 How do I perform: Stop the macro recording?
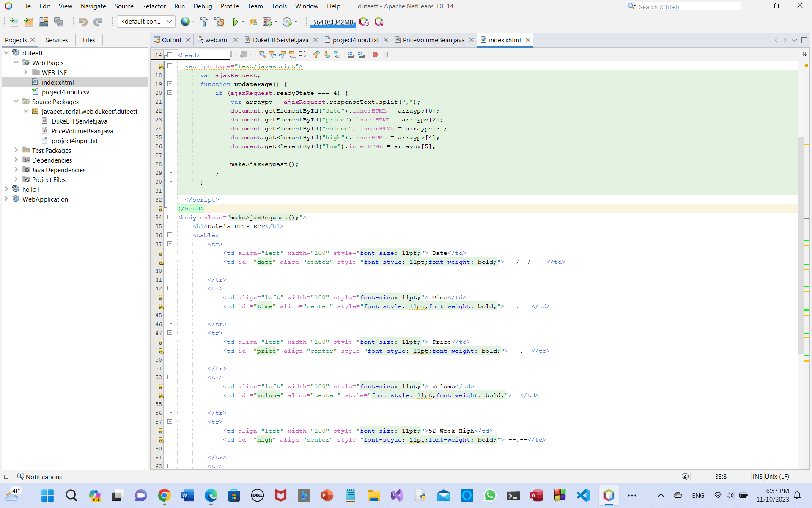click(385, 54)
